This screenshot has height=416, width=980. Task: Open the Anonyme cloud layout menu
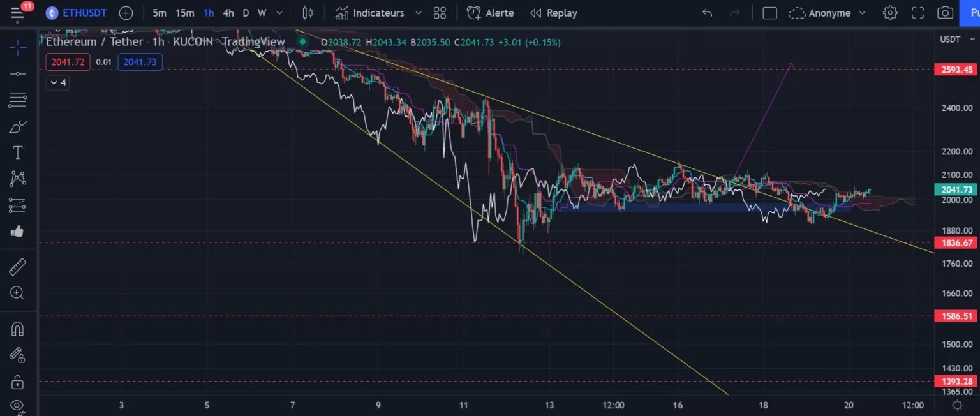point(820,13)
